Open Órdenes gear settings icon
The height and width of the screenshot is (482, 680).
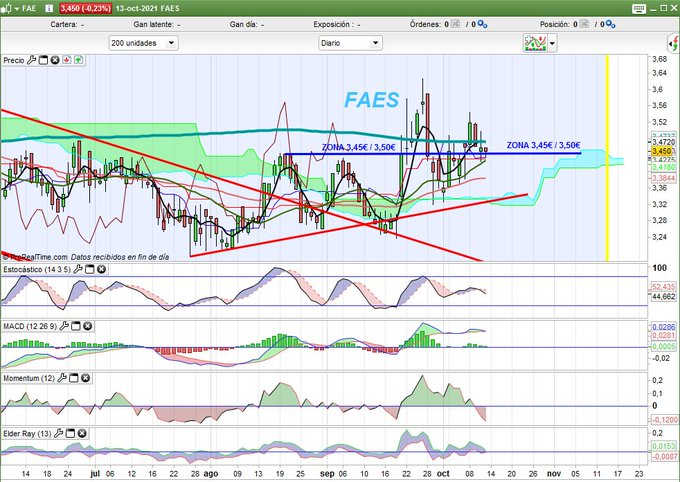[x=482, y=25]
